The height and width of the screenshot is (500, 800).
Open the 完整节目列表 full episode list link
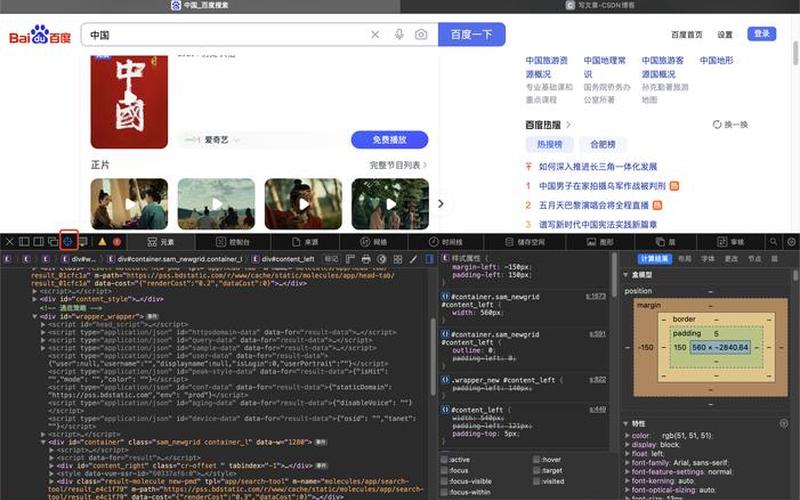[x=398, y=165]
